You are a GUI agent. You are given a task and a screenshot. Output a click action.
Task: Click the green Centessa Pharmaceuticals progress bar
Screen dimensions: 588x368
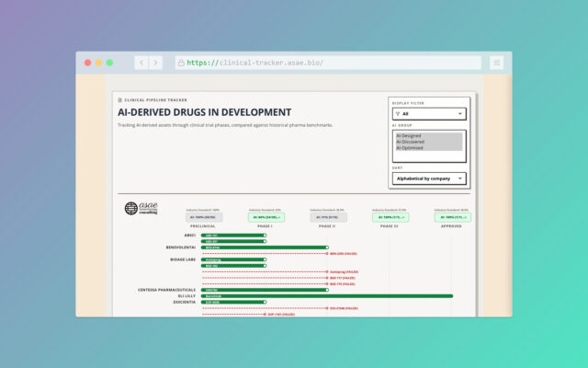tap(265, 290)
